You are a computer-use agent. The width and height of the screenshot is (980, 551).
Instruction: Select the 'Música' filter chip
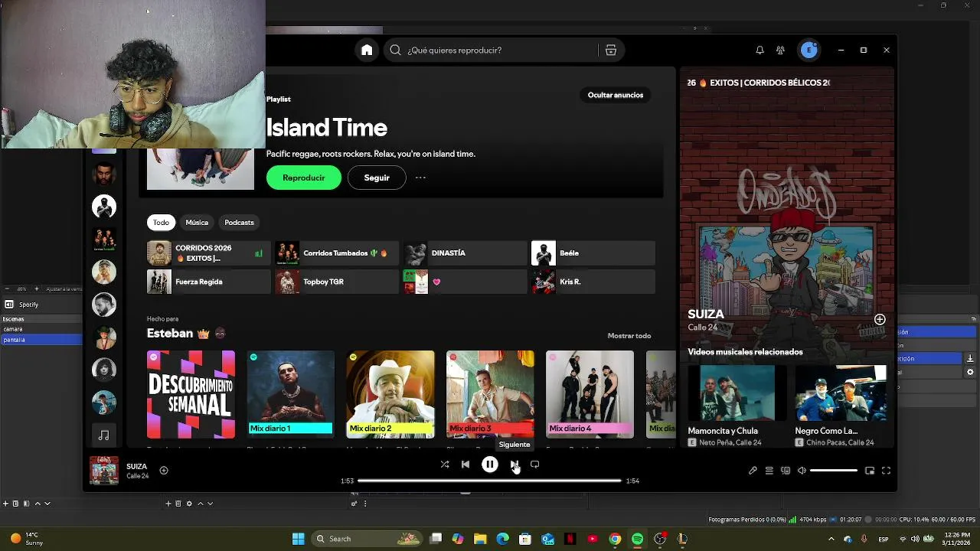click(197, 222)
